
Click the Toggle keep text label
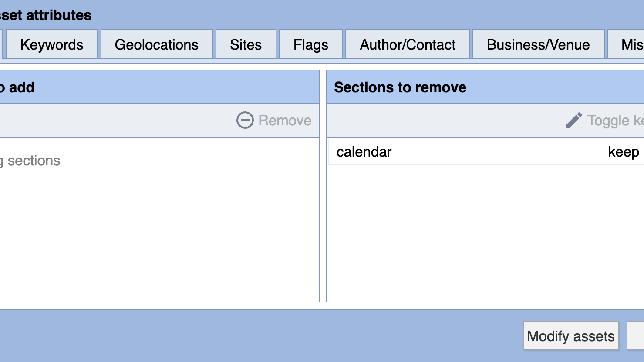click(x=614, y=120)
